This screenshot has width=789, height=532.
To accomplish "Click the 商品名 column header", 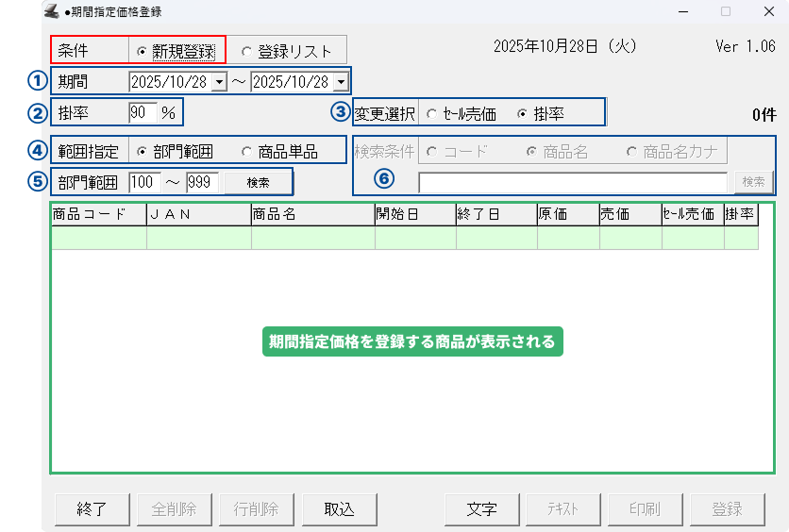I will [x=312, y=214].
